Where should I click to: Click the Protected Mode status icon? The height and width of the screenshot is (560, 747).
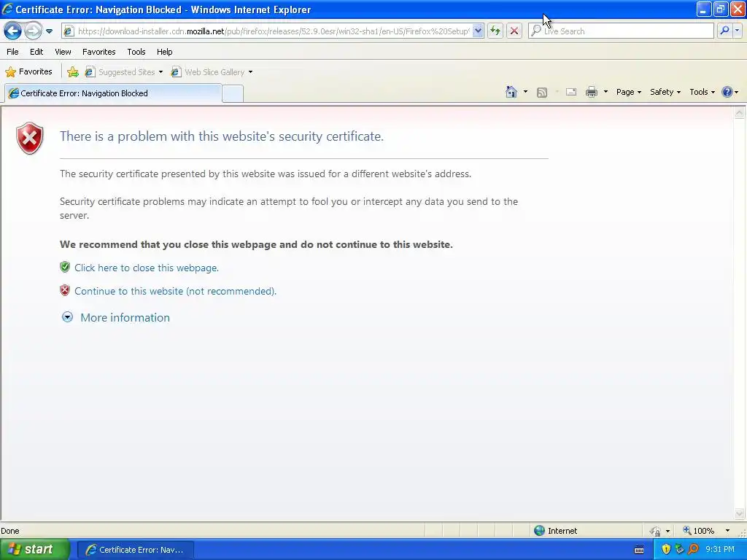656,531
